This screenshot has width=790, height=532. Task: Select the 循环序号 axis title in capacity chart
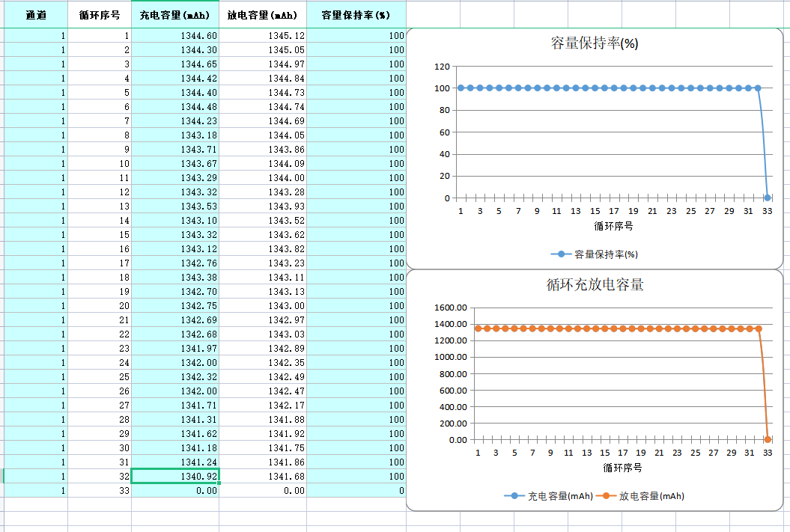[x=622, y=468]
